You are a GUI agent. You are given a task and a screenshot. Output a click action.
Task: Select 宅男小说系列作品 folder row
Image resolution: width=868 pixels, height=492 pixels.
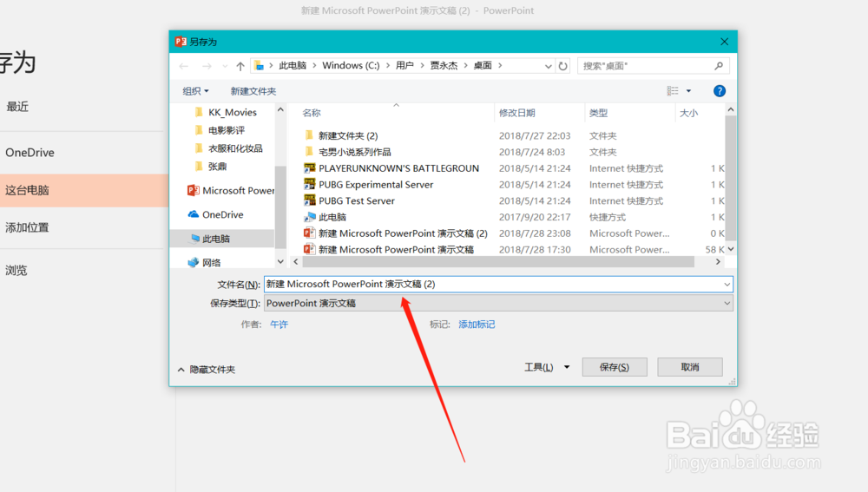tap(513, 152)
